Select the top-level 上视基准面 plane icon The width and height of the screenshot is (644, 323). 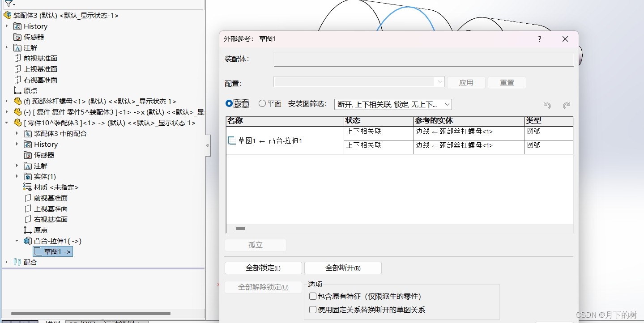(17, 69)
